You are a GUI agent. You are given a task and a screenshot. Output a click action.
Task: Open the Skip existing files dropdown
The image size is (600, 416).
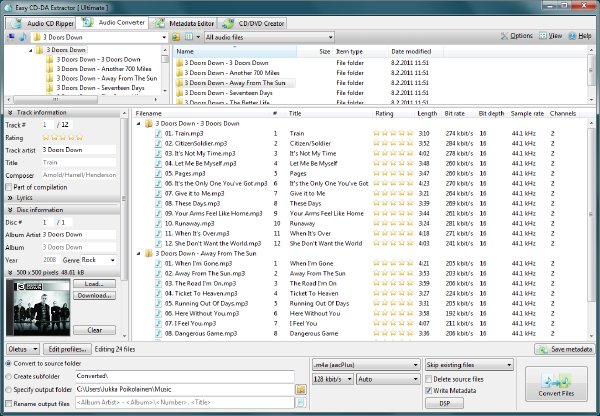(x=469, y=365)
